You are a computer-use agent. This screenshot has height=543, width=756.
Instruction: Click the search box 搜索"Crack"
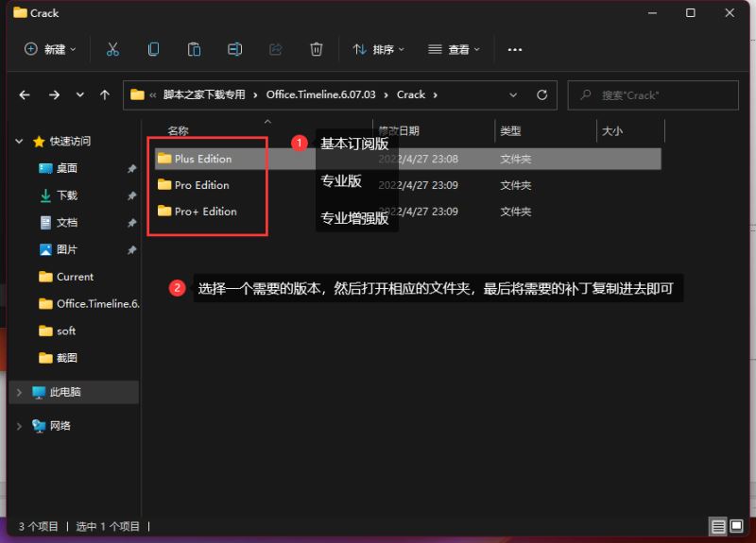click(x=661, y=94)
